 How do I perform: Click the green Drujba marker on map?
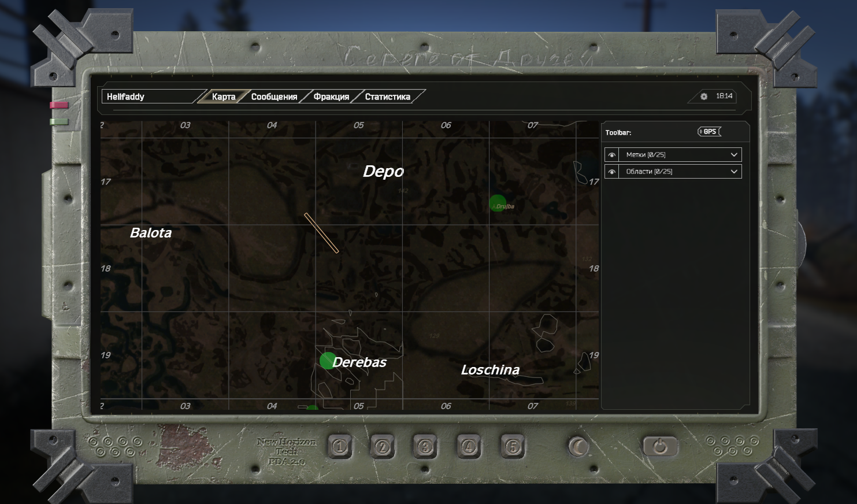498,203
